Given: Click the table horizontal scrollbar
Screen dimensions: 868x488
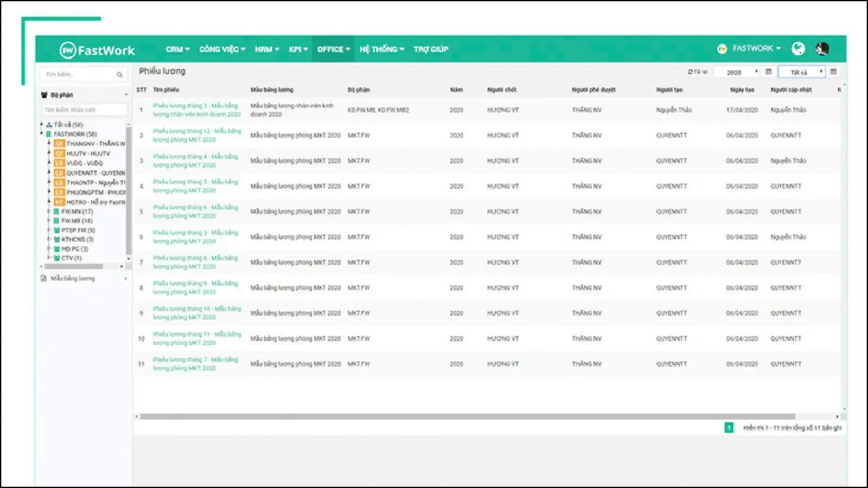Looking at the screenshot, I should click(468, 416).
